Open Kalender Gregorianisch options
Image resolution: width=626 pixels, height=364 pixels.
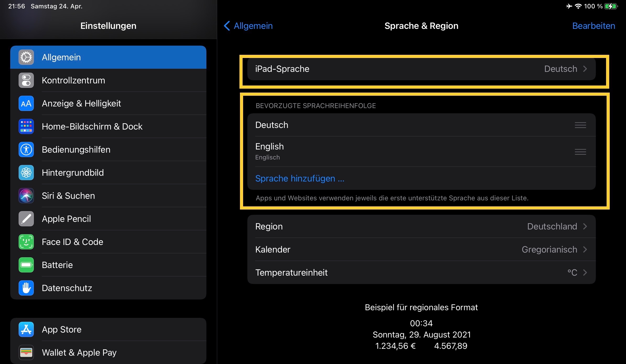421,249
